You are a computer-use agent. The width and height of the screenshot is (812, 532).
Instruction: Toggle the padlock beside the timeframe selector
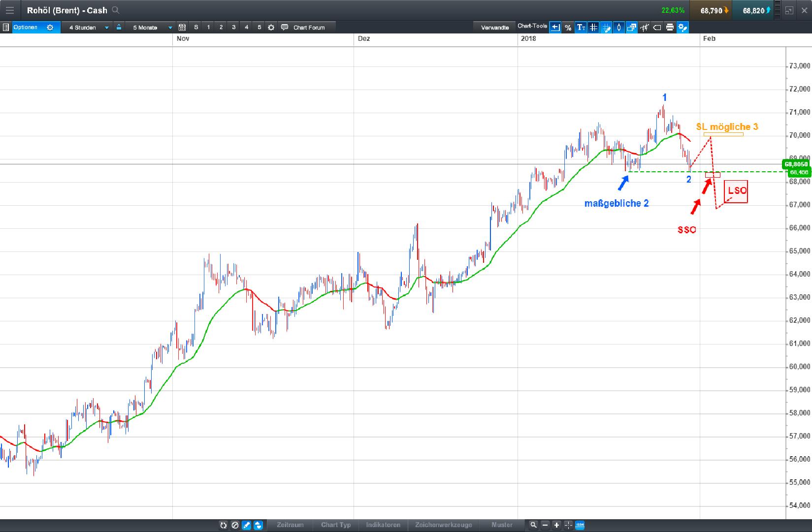pos(118,28)
